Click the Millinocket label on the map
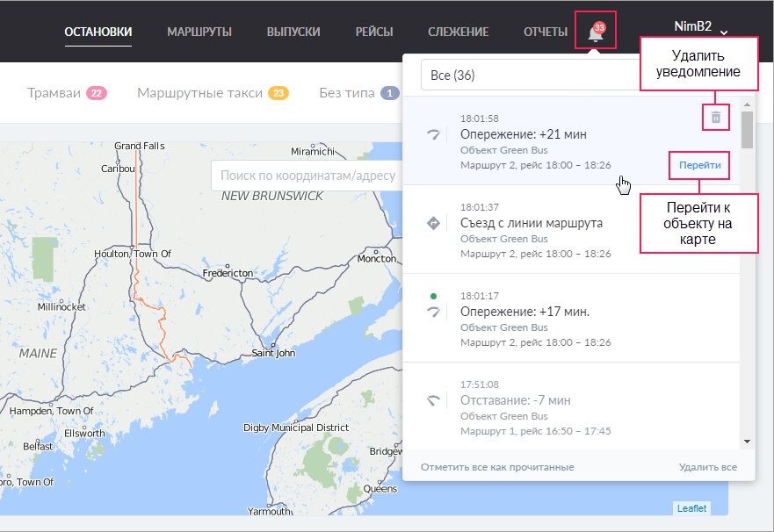 coord(61,306)
